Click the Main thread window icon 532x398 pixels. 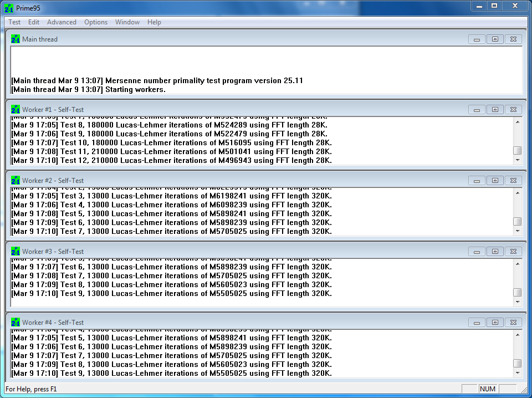(x=16, y=39)
